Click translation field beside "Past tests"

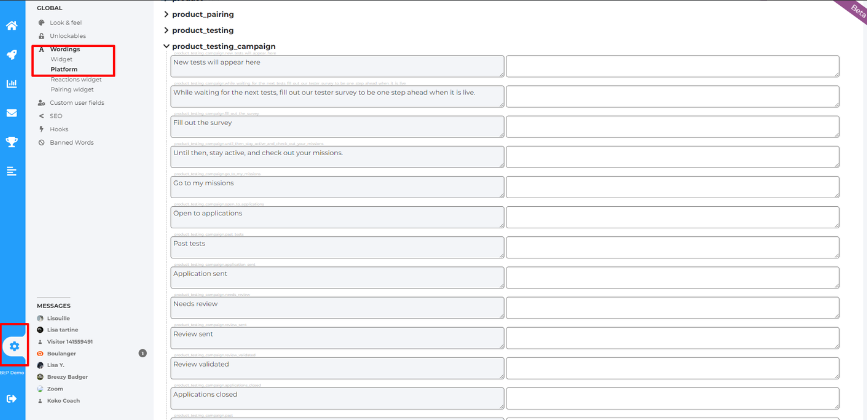click(673, 248)
